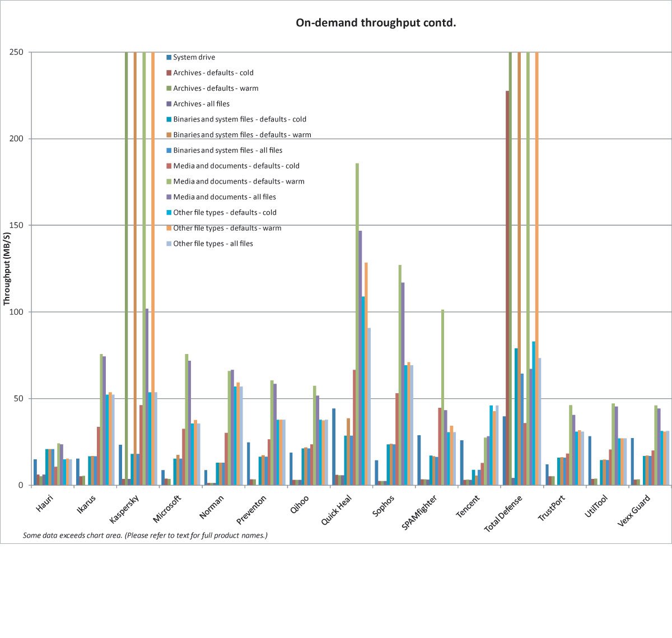This screenshot has width=672, height=638.
Task: Click Media and documents - defaults - warm
Action: [x=239, y=181]
